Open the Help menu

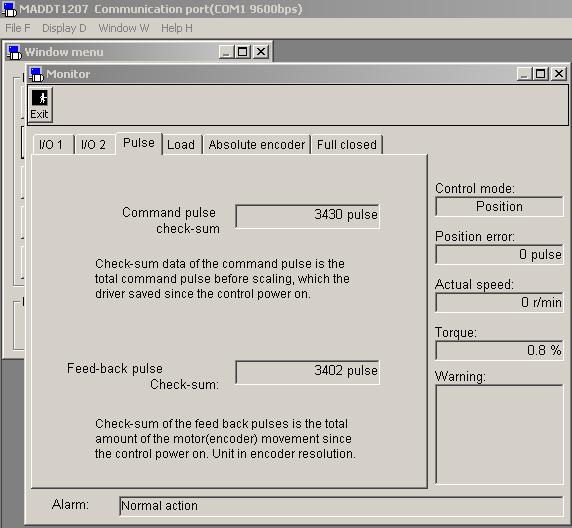point(177,28)
